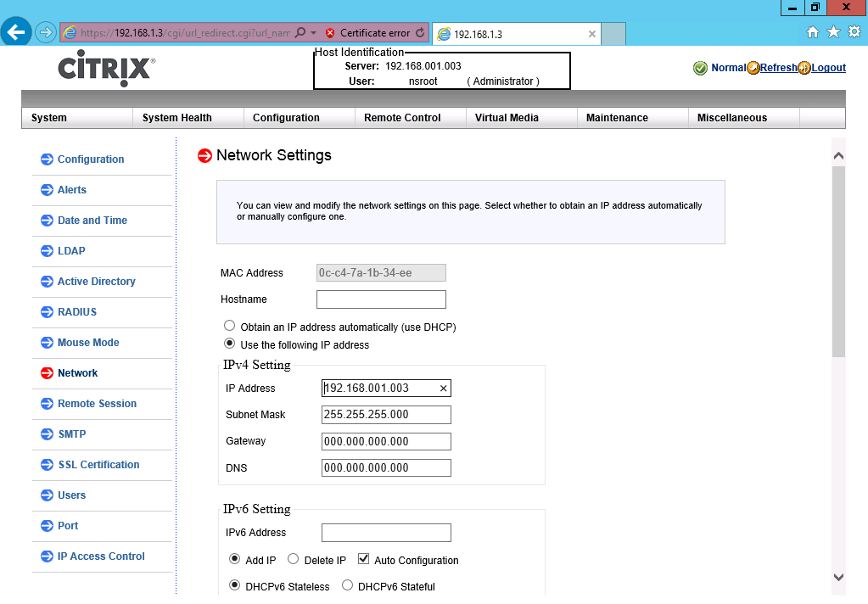Click the red arrow icon beside Network

coord(47,373)
